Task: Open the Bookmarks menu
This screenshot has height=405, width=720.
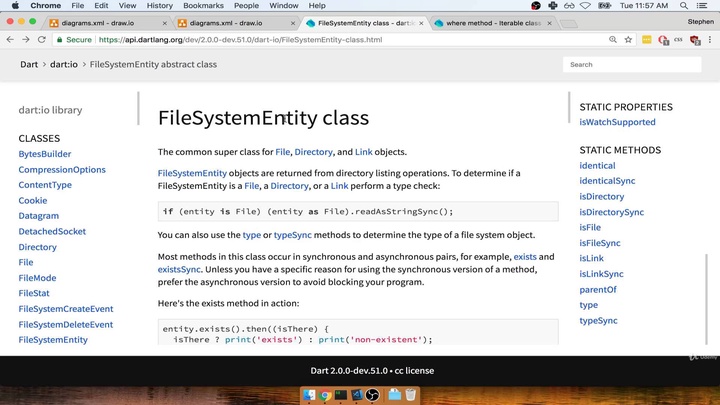Action: click(x=203, y=5)
